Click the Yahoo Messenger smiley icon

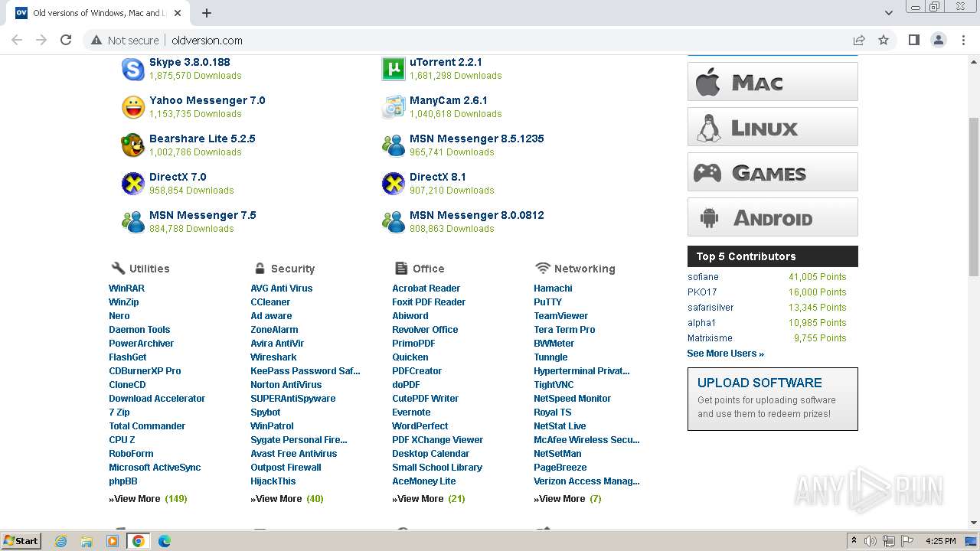coord(133,107)
